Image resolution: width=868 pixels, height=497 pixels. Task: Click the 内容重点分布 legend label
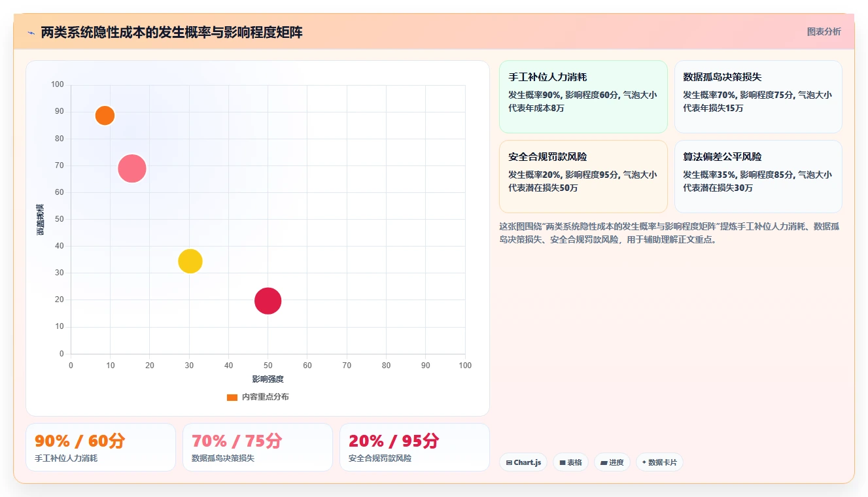point(265,397)
